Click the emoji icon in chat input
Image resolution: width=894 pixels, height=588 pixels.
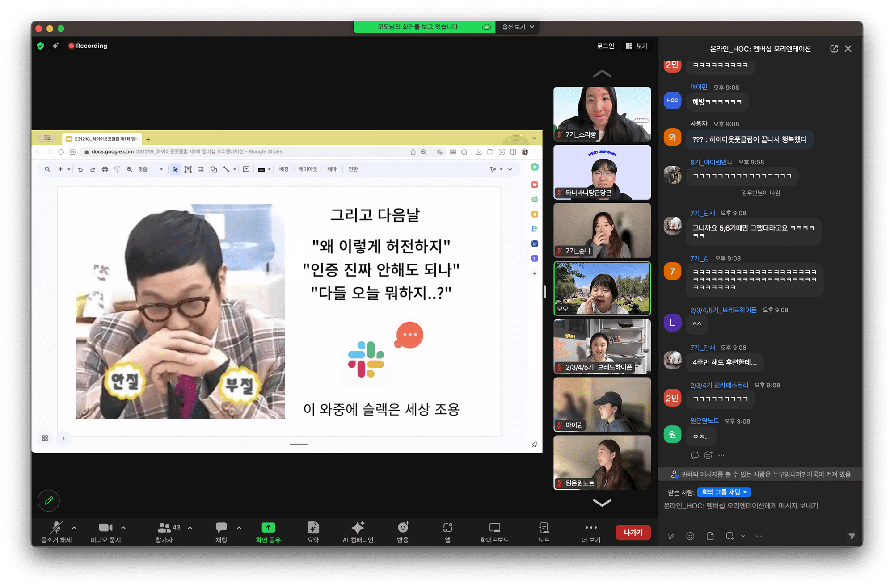690,536
